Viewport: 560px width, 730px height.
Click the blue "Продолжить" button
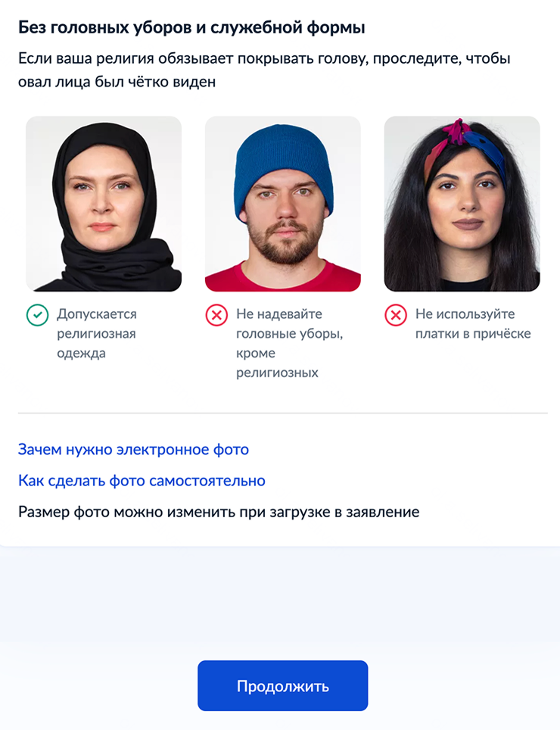(x=283, y=685)
